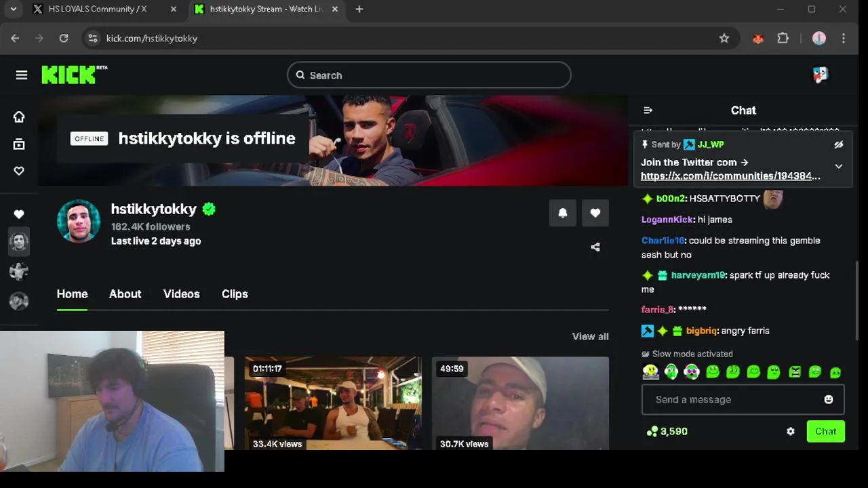Screen dimensions: 868x488
Task: Open the pinned Twitter community link
Action: [730, 176]
